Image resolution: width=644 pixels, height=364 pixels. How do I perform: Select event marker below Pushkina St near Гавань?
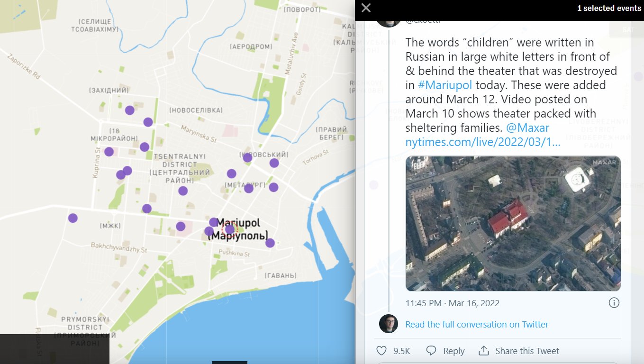coord(270,243)
